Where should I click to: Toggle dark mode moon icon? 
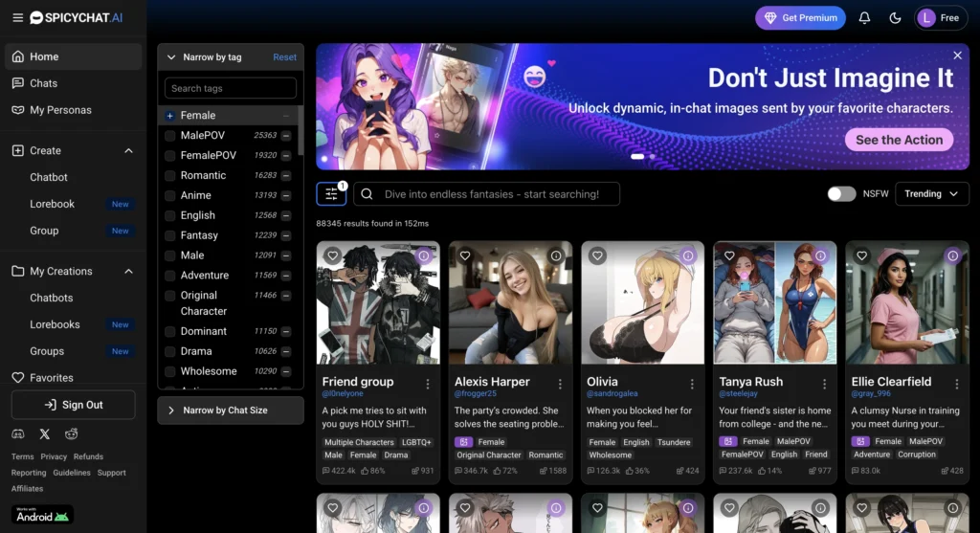point(895,18)
